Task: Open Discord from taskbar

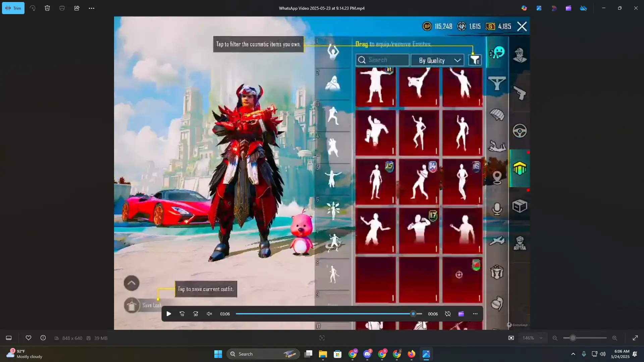Action: coord(367,354)
